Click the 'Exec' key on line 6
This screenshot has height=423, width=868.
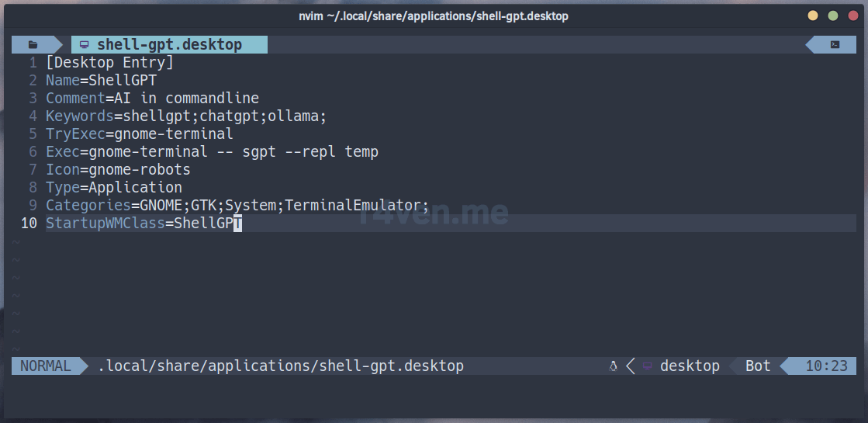coord(63,151)
